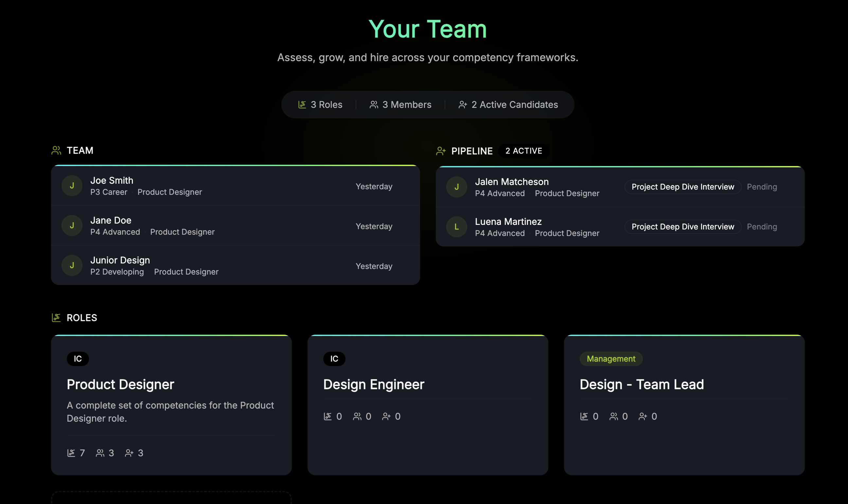Click the add-person icon beside 2 Active Candidates

[x=463, y=105]
